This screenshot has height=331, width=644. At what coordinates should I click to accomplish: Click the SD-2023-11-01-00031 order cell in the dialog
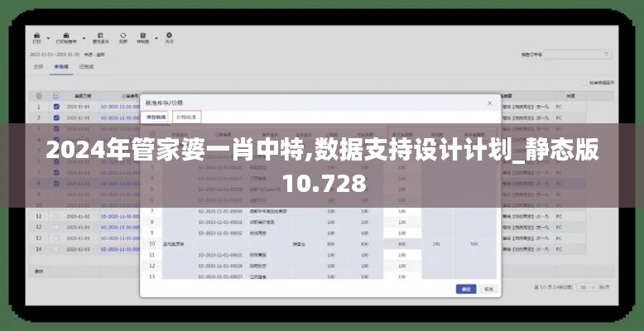pyautogui.click(x=220, y=222)
